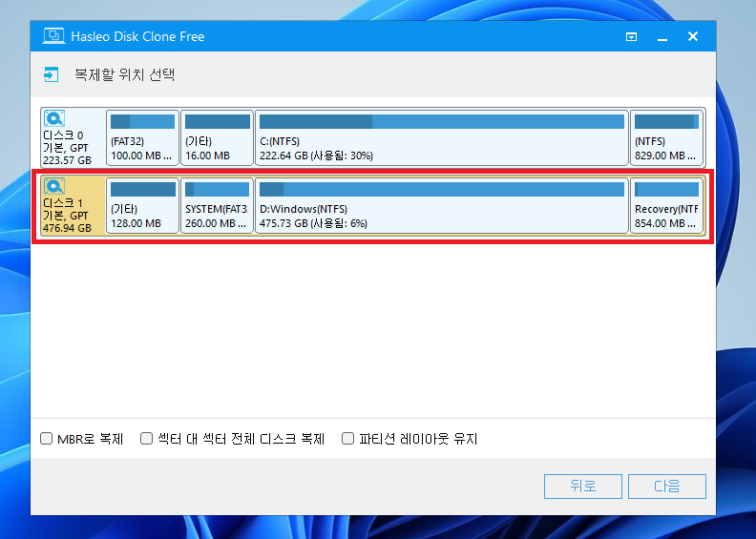The image size is (756, 539).
Task: Click the clone destination arrow icon
Action: click(x=52, y=74)
